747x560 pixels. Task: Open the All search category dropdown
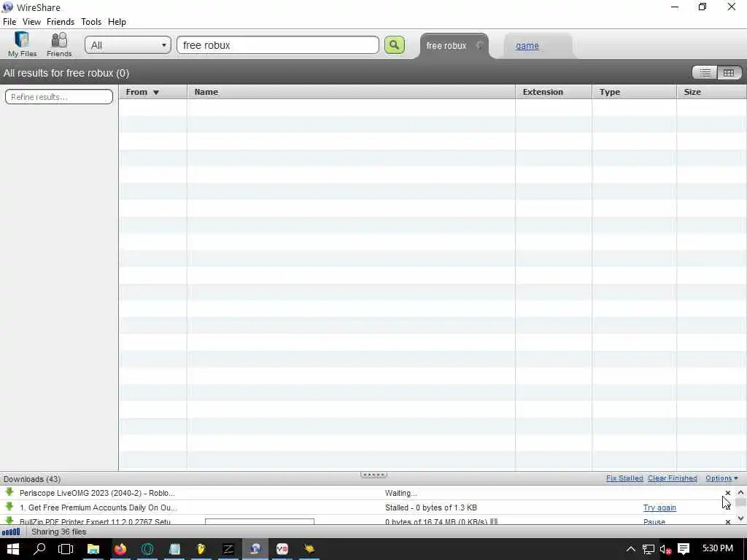tap(128, 45)
